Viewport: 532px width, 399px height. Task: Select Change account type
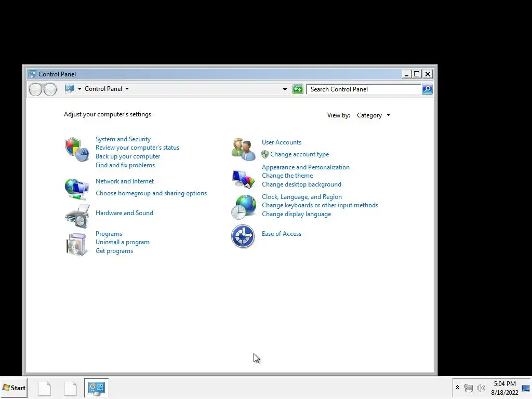click(x=299, y=154)
